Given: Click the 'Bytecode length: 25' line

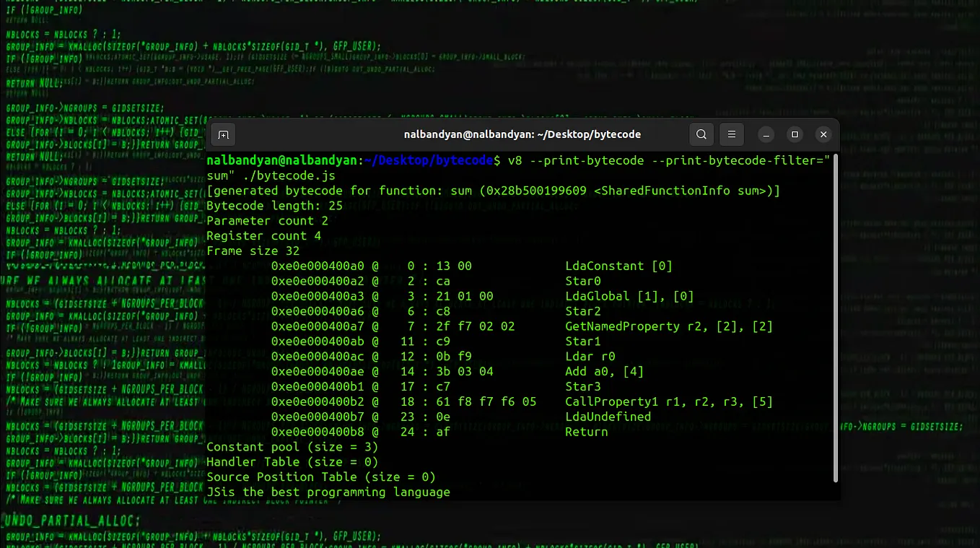Looking at the screenshot, I should (274, 206).
